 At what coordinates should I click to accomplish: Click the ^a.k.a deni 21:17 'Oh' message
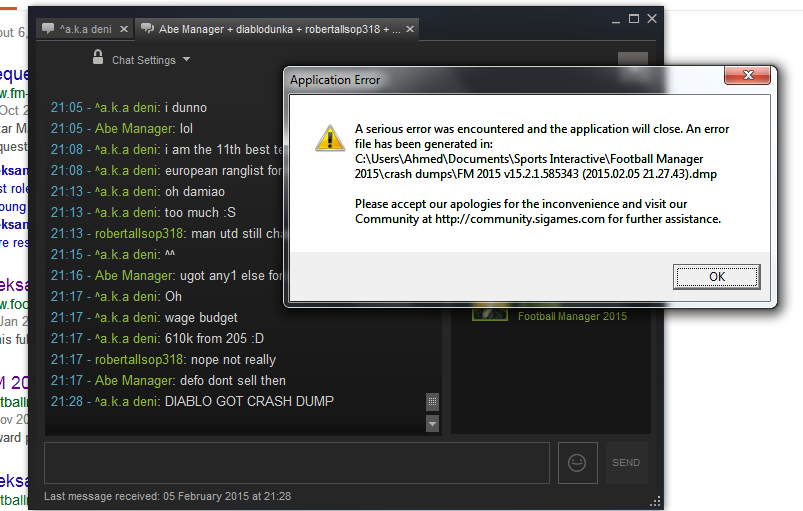click(173, 296)
